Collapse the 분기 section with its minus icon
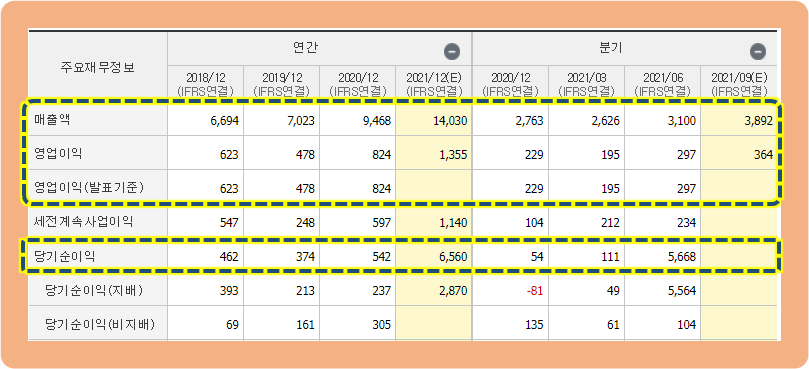This screenshot has height=369, width=809. click(x=758, y=52)
